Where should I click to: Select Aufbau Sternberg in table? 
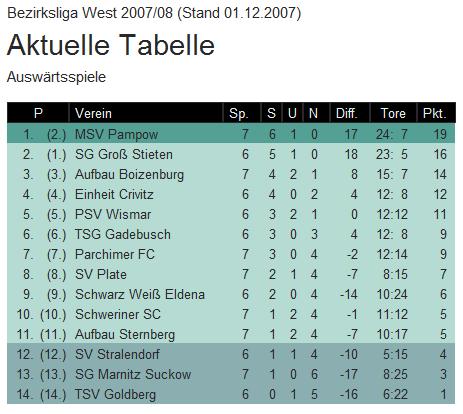[125, 334]
